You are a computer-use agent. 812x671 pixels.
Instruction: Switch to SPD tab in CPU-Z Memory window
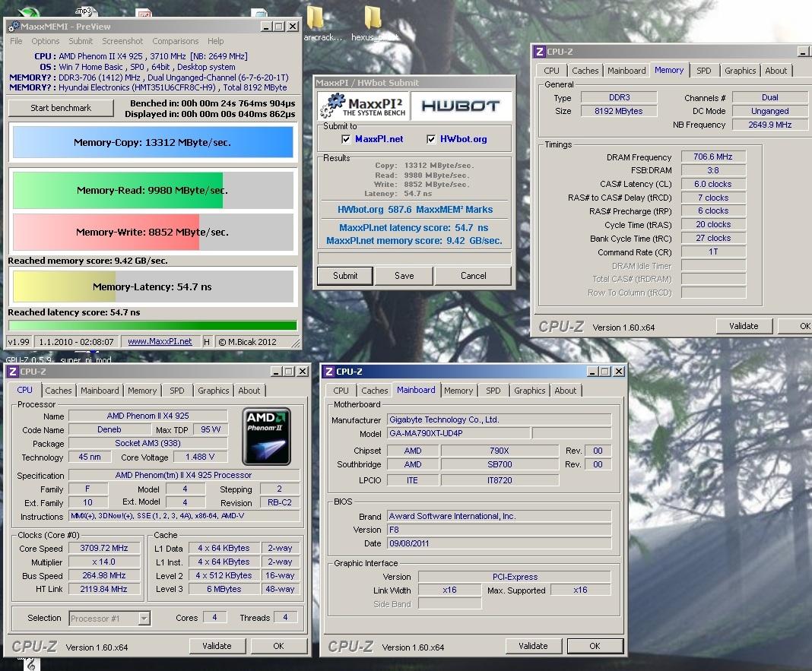click(704, 71)
